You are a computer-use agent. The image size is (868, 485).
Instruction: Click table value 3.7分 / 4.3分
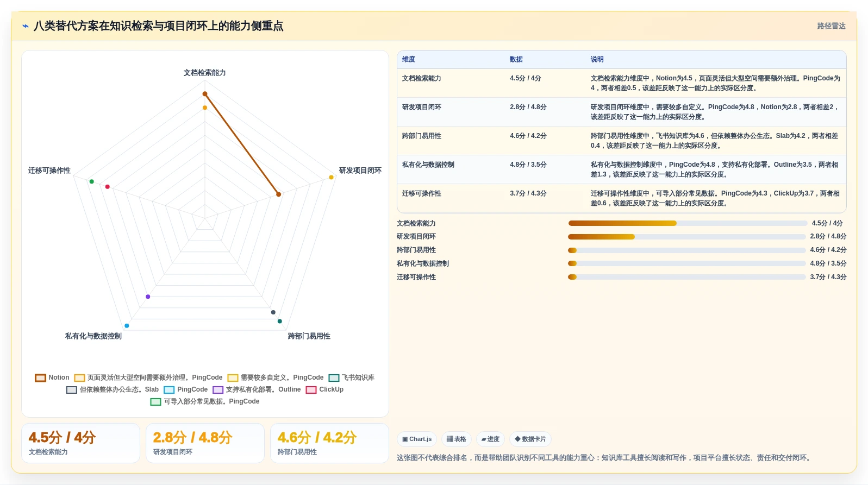pos(528,193)
